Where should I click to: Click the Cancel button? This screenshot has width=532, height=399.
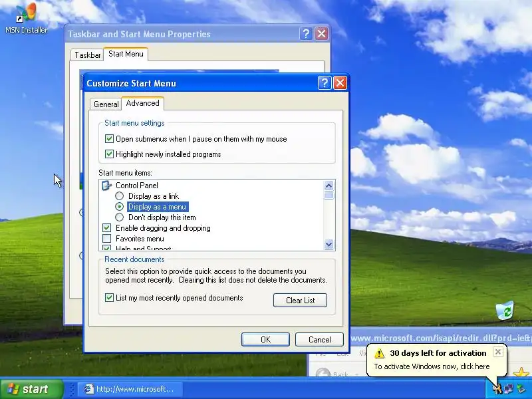tap(320, 340)
